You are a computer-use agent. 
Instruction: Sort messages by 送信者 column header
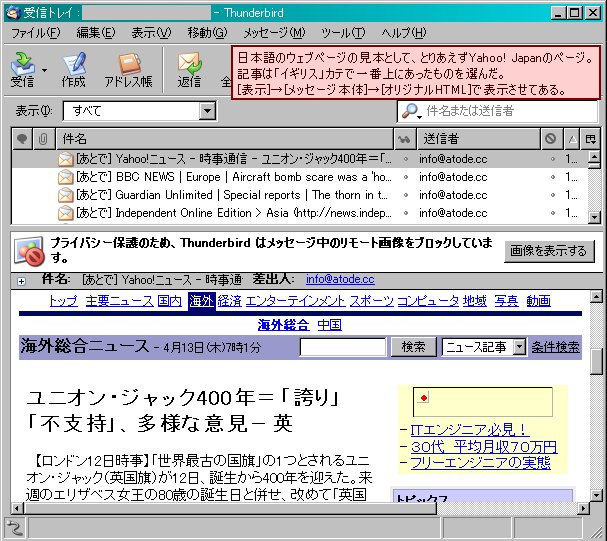[478, 139]
